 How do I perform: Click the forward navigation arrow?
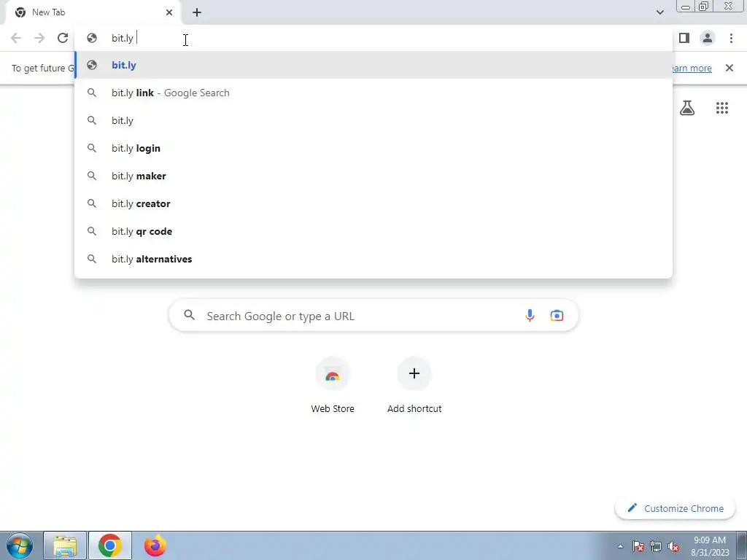tap(39, 38)
